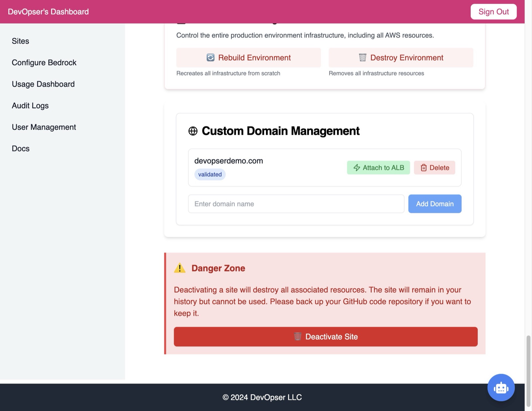The width and height of the screenshot is (532, 411).
Task: Click the 'Control the entire production environment' description
Action: [x=305, y=35]
